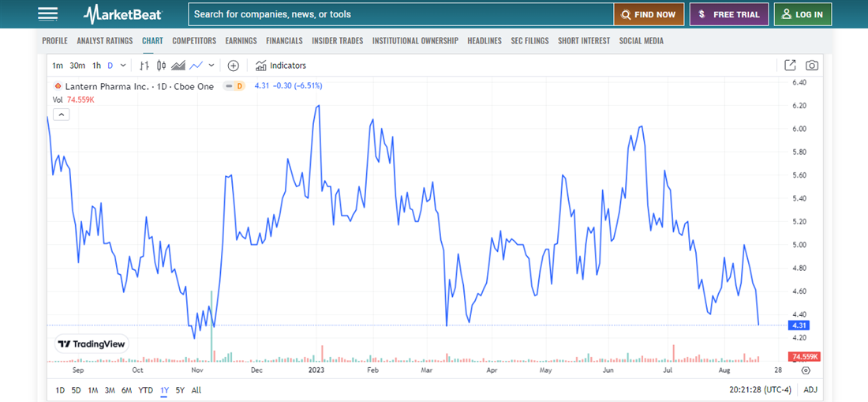Open chart settings gear near time axis
Image resolution: width=868 pixels, height=402 pixels.
806,370
